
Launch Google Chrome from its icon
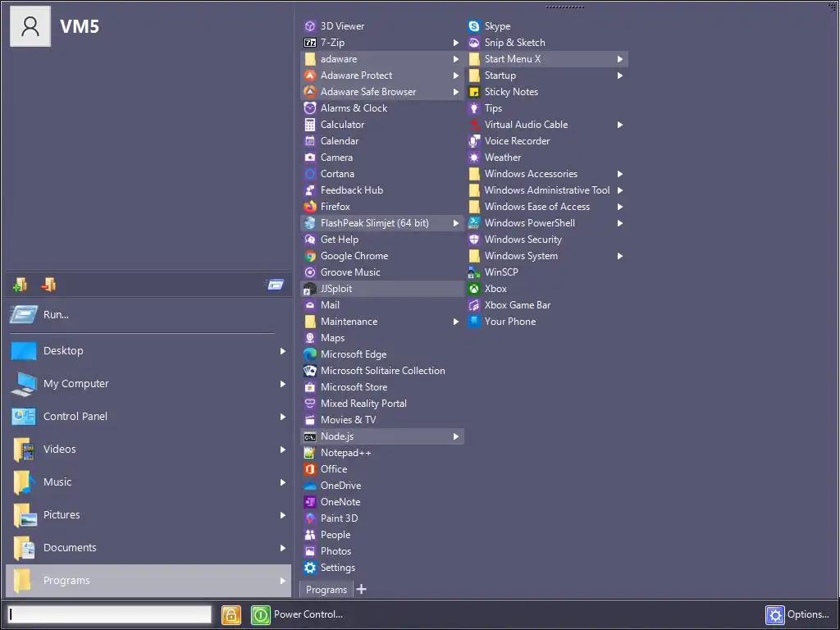(x=309, y=256)
